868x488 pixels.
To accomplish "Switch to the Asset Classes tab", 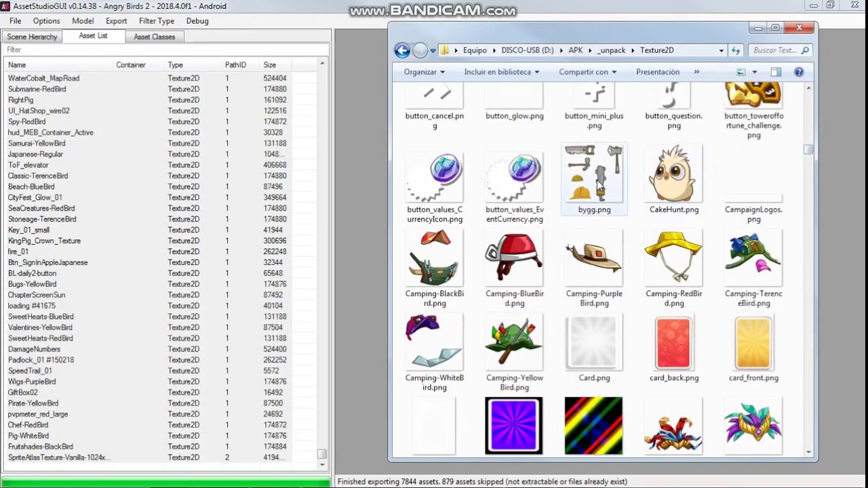I will 155,37.
